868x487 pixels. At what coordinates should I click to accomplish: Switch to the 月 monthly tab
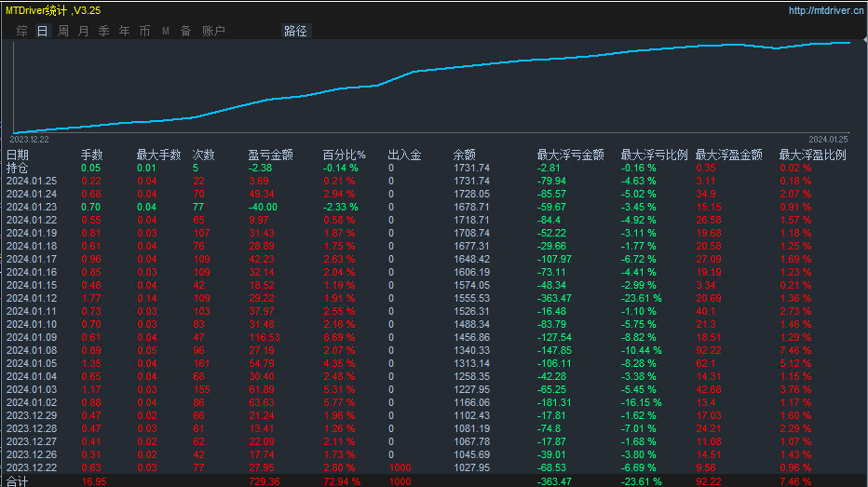pyautogui.click(x=84, y=31)
